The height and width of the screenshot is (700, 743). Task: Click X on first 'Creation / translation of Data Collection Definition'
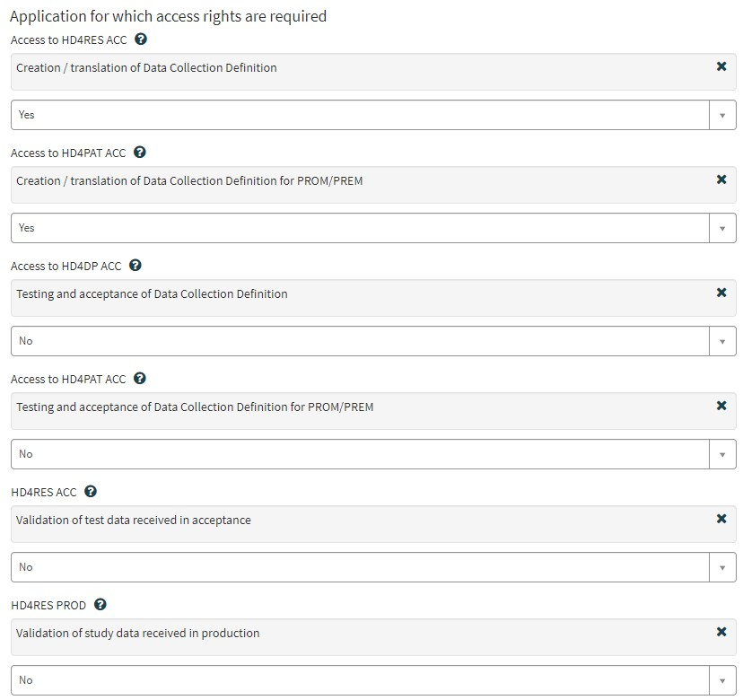[x=721, y=66]
